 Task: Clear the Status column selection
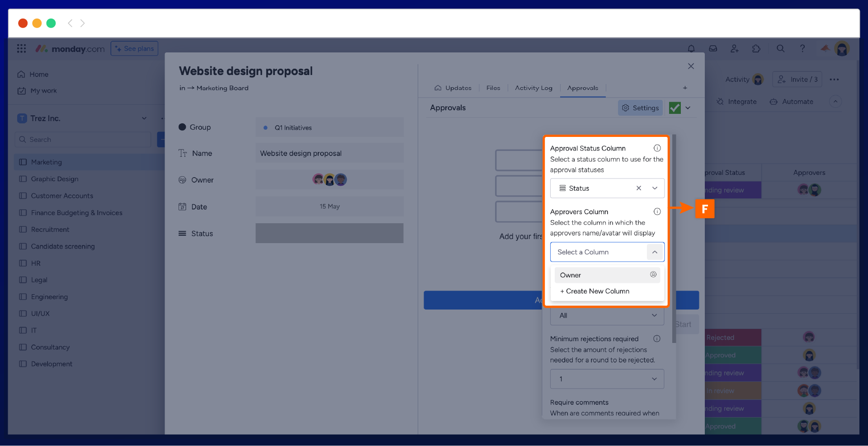[639, 188]
